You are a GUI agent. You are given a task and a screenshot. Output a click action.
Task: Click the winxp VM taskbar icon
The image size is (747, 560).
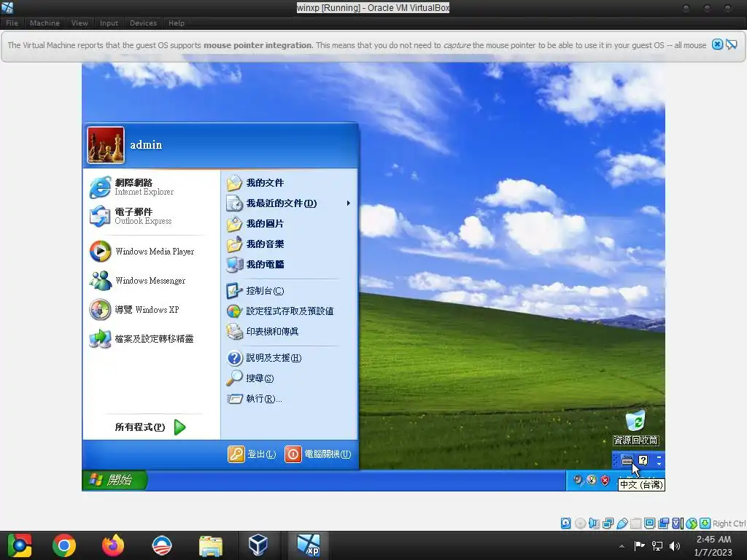tap(308, 545)
